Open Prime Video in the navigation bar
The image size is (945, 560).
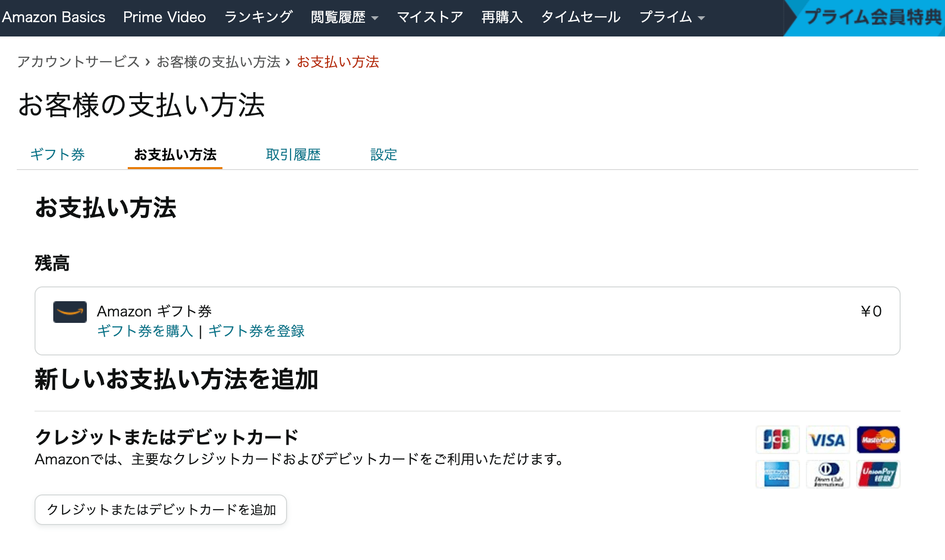(x=165, y=17)
